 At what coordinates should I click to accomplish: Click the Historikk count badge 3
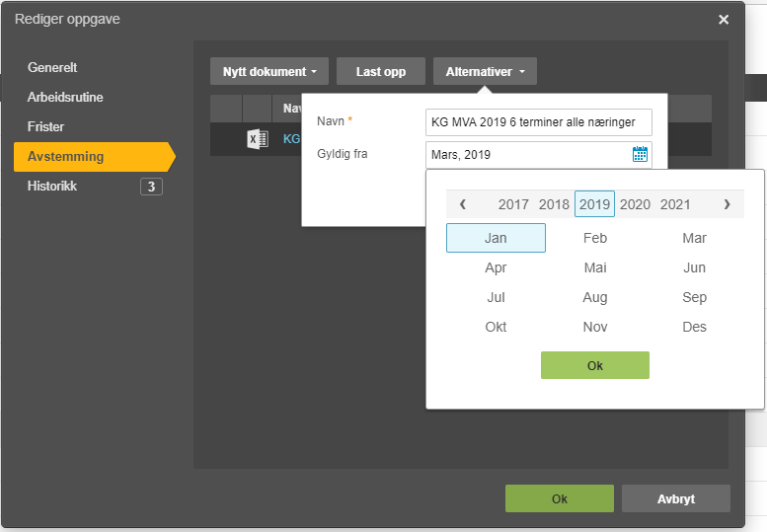(x=151, y=187)
